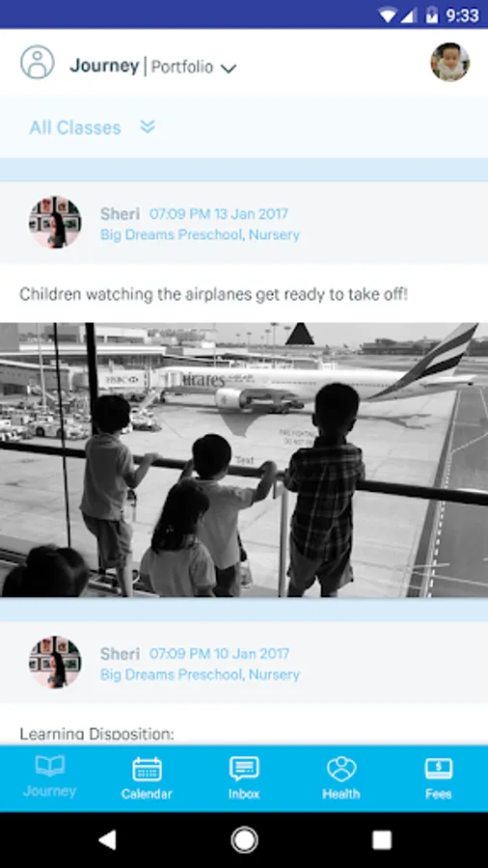Expand the All Classes double chevron
488x868 pixels.
point(148,127)
